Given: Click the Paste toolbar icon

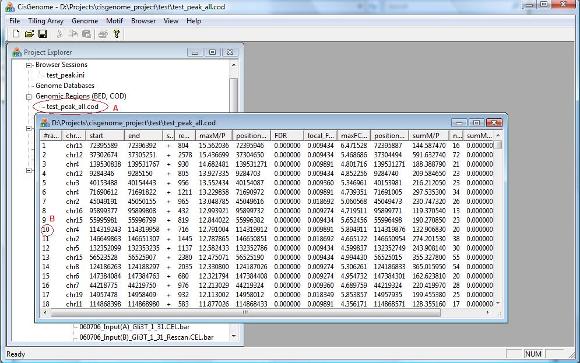Looking at the screenshot, I should (87, 34).
